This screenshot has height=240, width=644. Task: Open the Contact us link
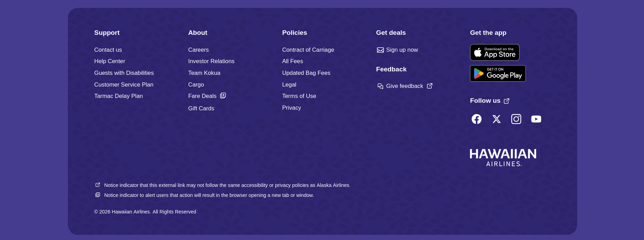point(108,50)
